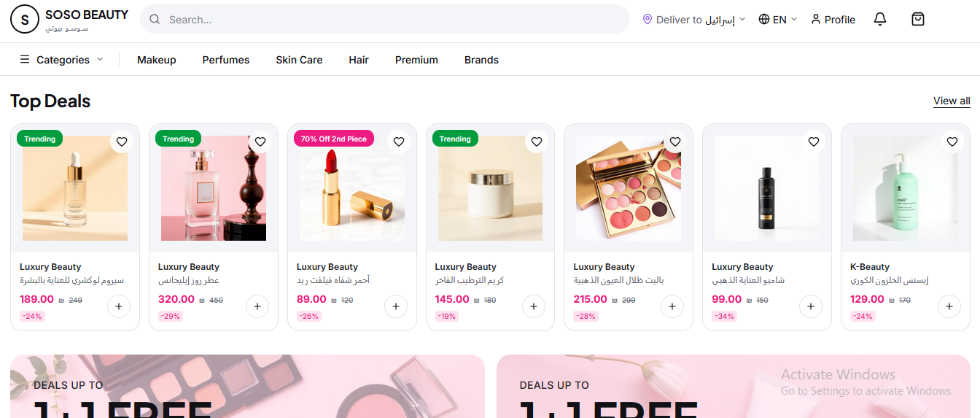Image resolution: width=980 pixels, height=418 pixels.
Task: Favorite the 129.00 K-Beauty product
Action: (x=952, y=142)
